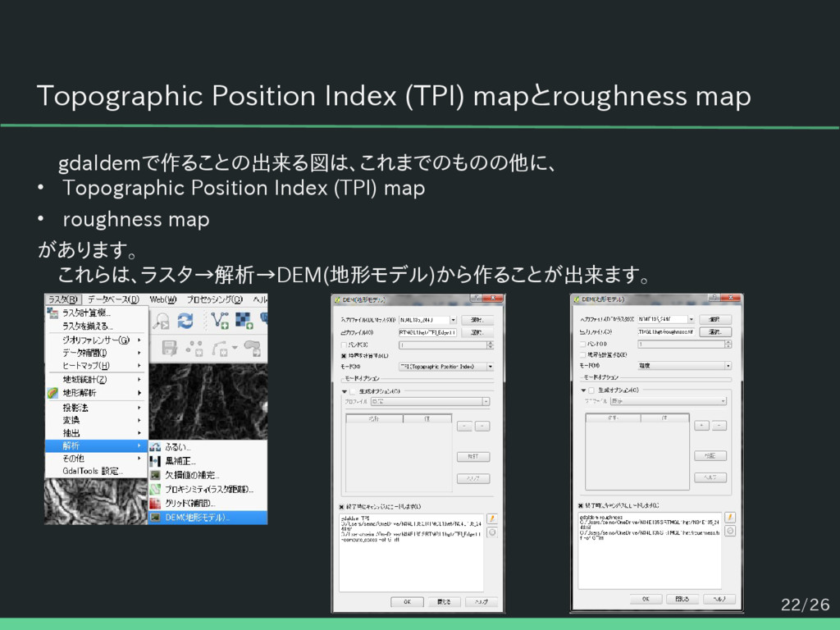The image size is (840, 630).
Task: Click red grid icon beside グリッド
Action: tap(155, 503)
